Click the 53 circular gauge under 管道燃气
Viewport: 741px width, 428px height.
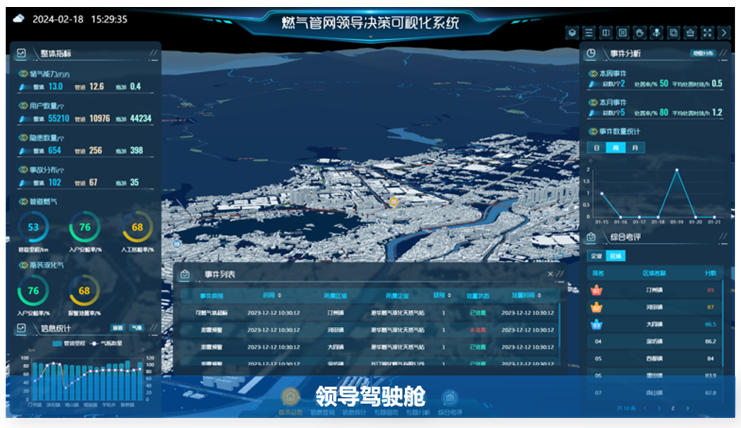click(x=34, y=227)
